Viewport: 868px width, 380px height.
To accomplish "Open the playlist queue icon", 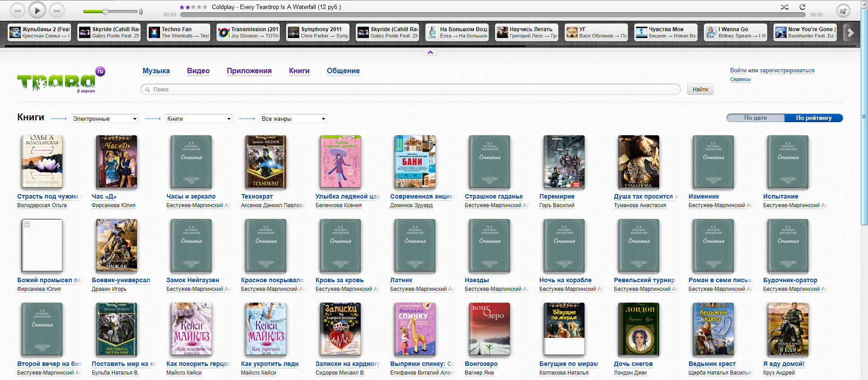I will [843, 11].
